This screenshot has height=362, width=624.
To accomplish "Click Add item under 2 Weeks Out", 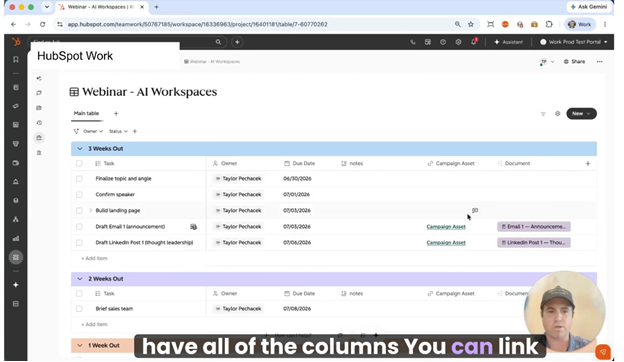I will pos(94,325).
